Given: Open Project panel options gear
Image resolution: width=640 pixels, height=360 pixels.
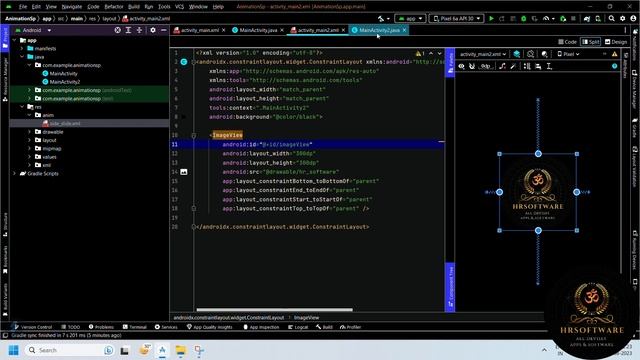Looking at the screenshot, I should point(153,30).
